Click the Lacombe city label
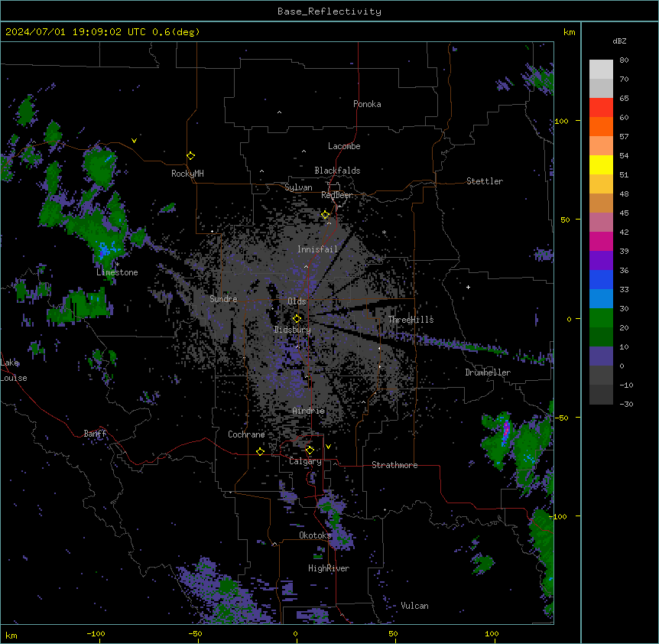The height and width of the screenshot is (644, 659). tap(344, 146)
